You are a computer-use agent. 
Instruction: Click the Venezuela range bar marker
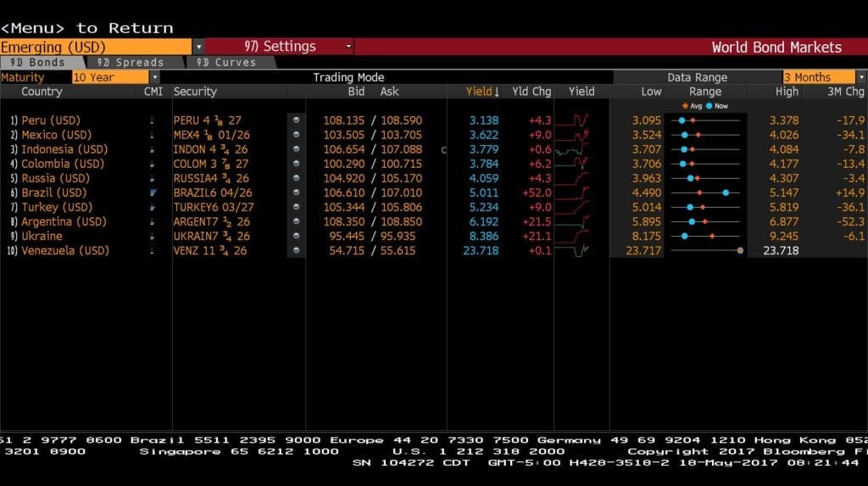click(740, 250)
